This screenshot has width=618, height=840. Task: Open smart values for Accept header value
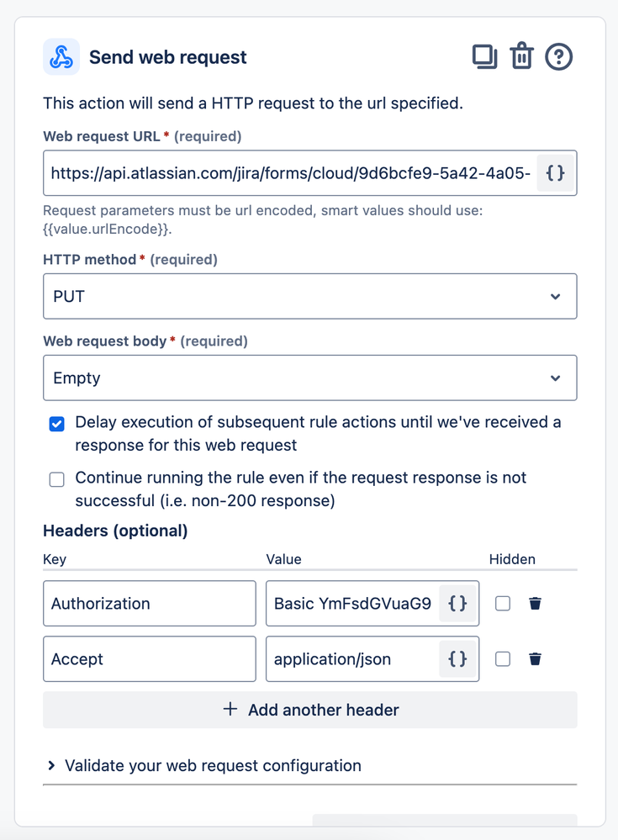point(457,659)
